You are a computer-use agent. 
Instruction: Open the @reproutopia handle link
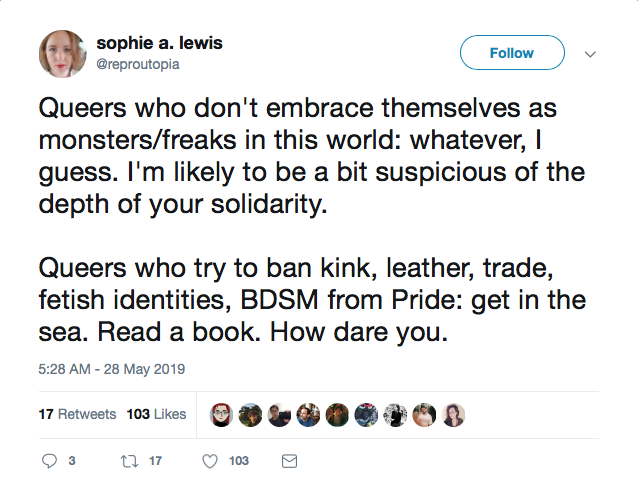[138, 64]
